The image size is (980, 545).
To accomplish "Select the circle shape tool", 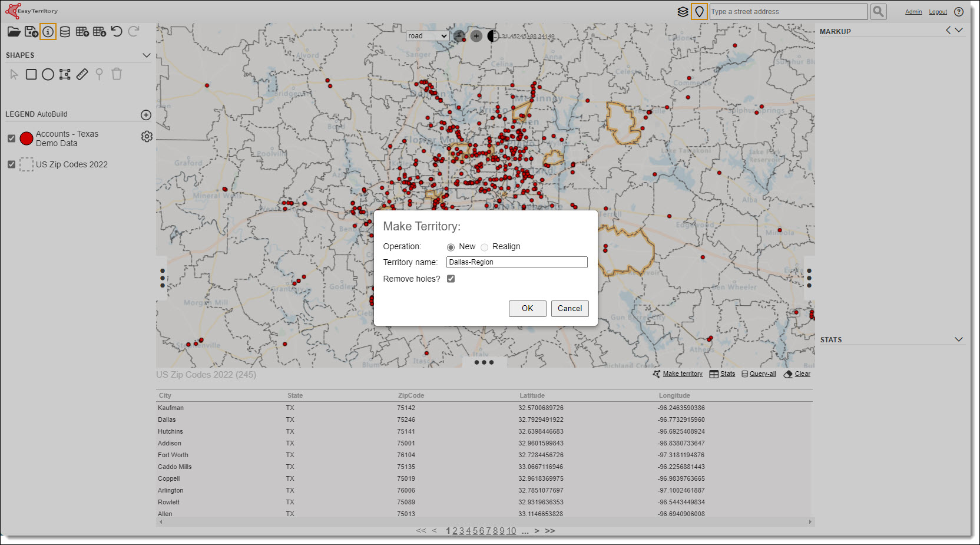I will (x=48, y=74).
